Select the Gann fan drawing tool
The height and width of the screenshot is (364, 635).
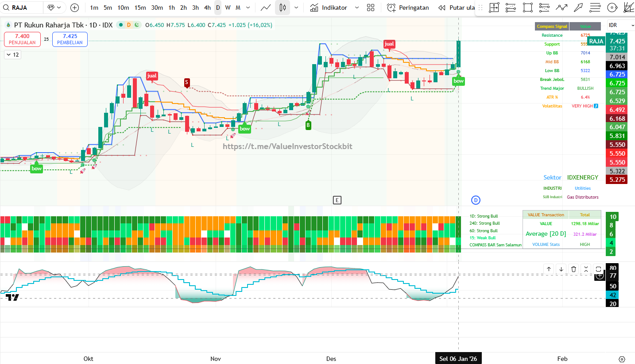pos(628,8)
